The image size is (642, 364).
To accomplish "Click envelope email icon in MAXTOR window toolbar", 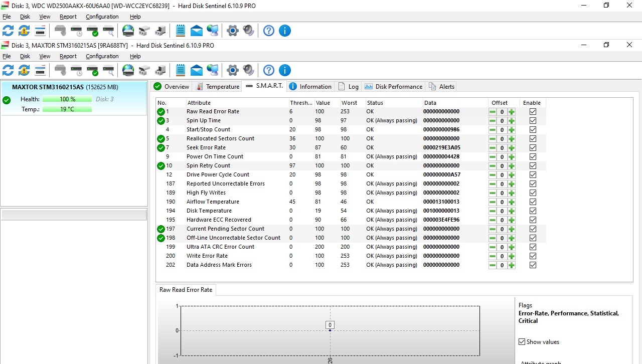I will [197, 70].
